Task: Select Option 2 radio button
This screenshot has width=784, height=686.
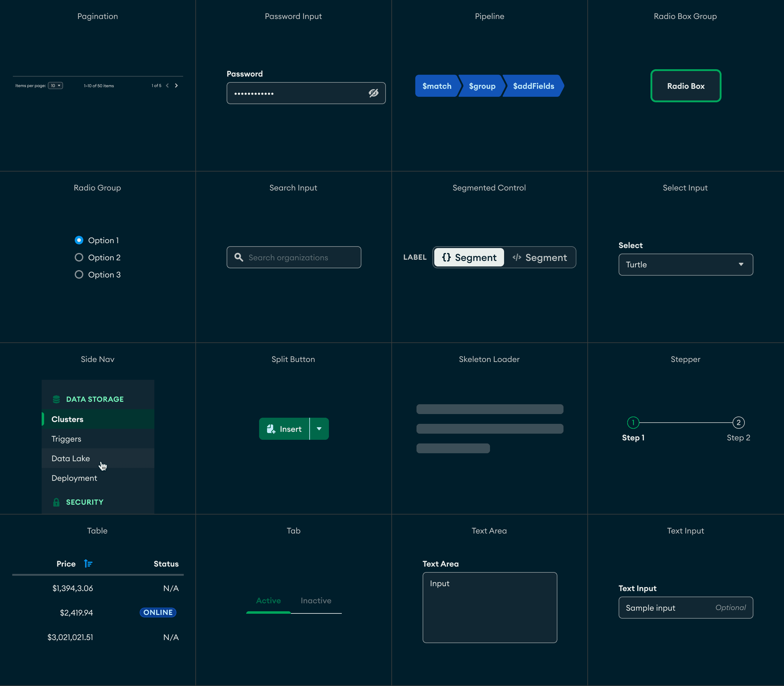Action: (x=79, y=257)
